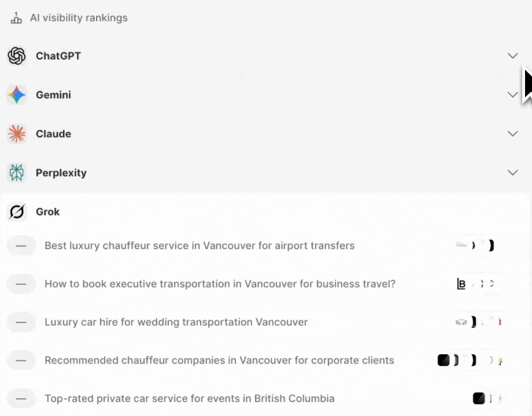Click the AI visibility rankings podium icon
Image resolution: width=532 pixels, height=416 pixels.
point(16,17)
